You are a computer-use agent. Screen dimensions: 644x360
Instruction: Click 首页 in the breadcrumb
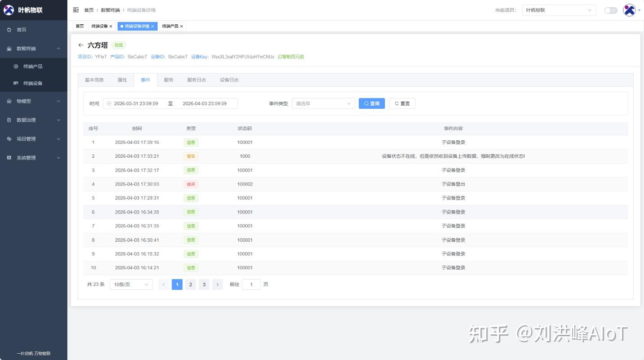pyautogui.click(x=89, y=10)
